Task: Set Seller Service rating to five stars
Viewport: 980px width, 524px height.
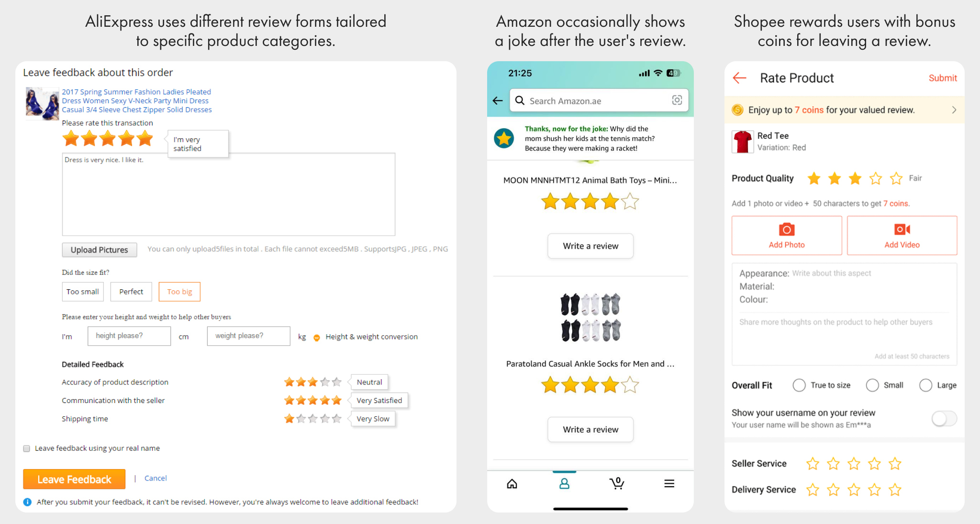Action: tap(895, 464)
